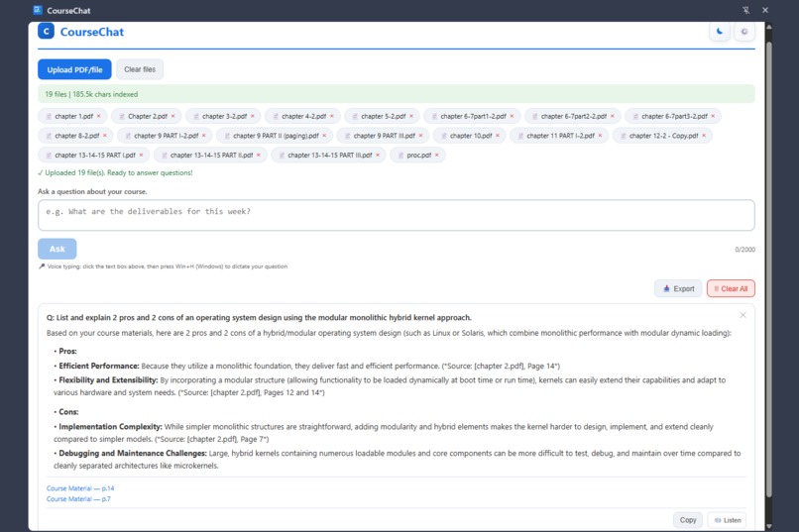
Task: Click 'Uploaded 19 file(s). Ready to answer' message
Action: pos(115,173)
